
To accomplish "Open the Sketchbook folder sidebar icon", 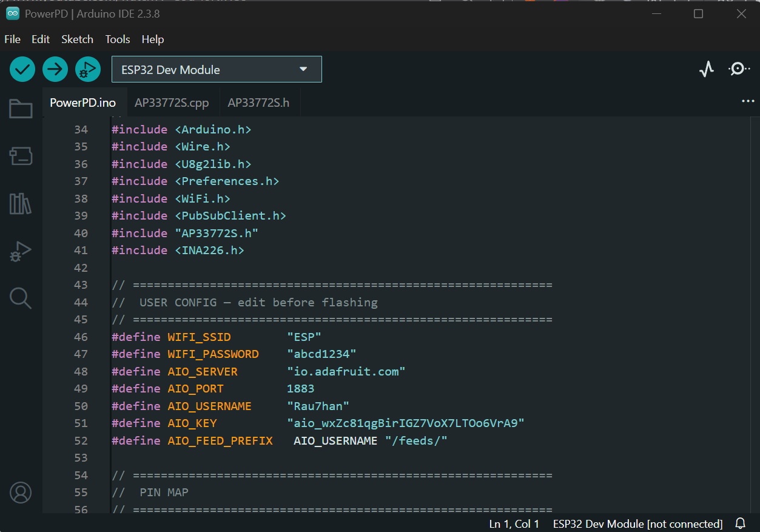I will point(21,109).
